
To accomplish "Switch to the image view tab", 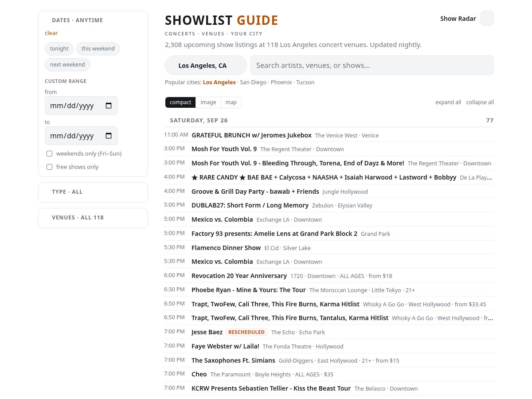I will (208, 102).
